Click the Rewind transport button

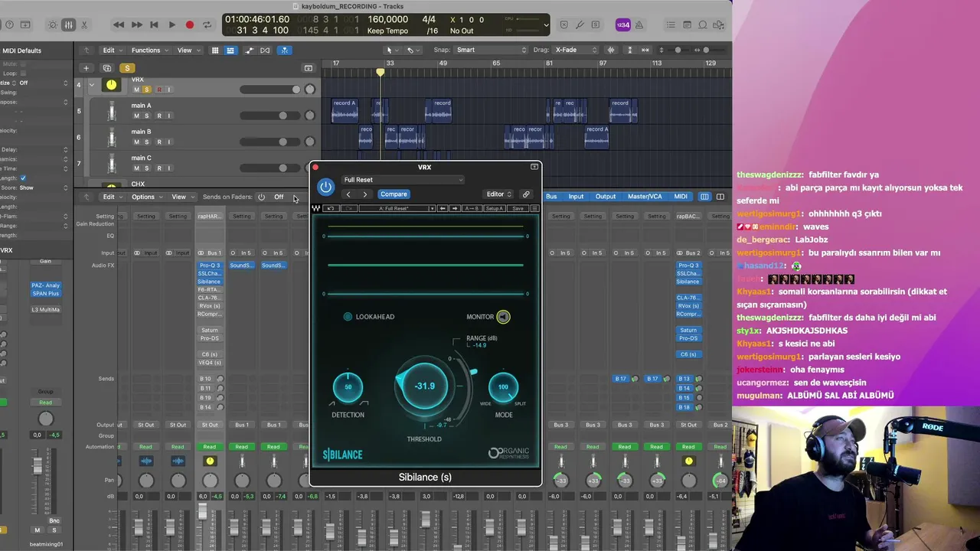pos(119,24)
